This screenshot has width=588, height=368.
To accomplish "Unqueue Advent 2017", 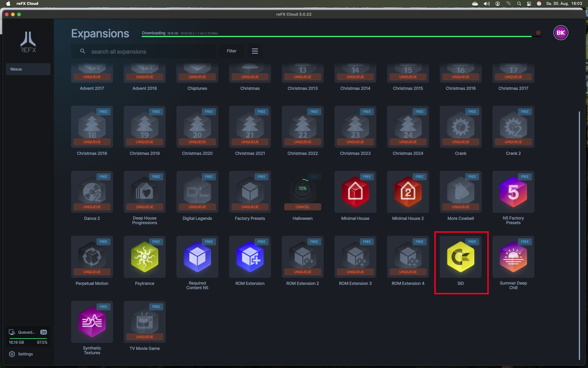I will point(92,77).
